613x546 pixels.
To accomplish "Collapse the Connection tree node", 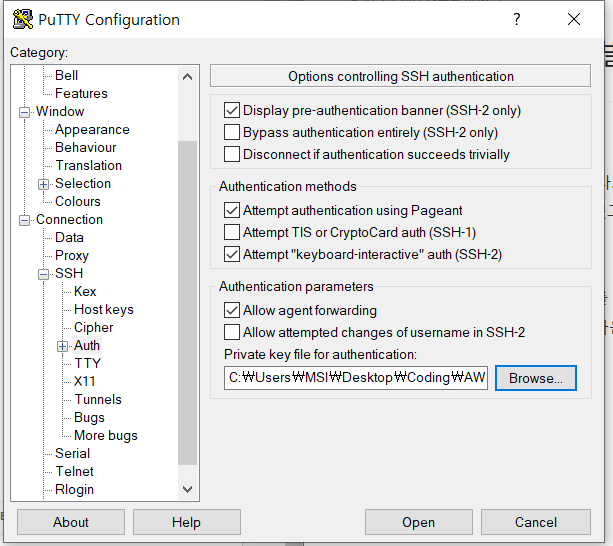I will [24, 220].
